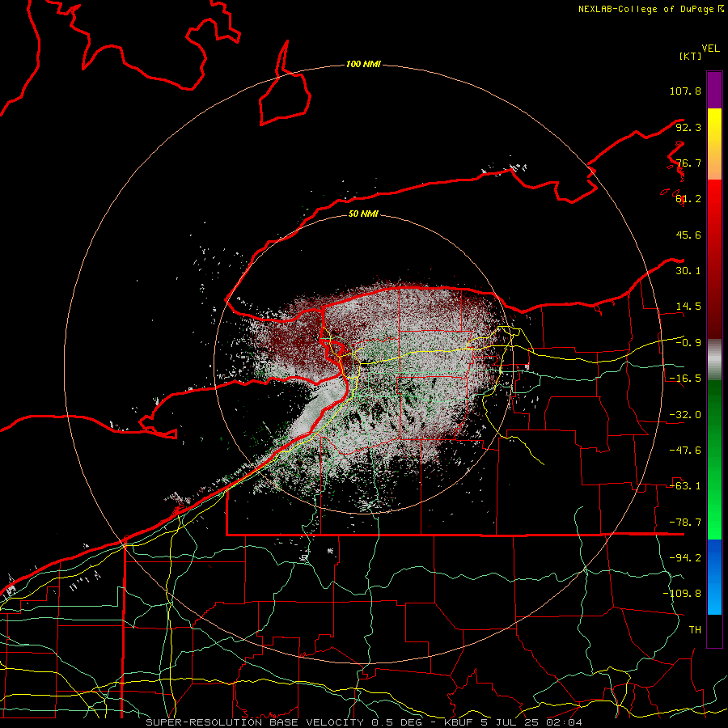Image resolution: width=728 pixels, height=728 pixels.
Task: Click the -78.7 velocity scale value
Action: [x=685, y=523]
